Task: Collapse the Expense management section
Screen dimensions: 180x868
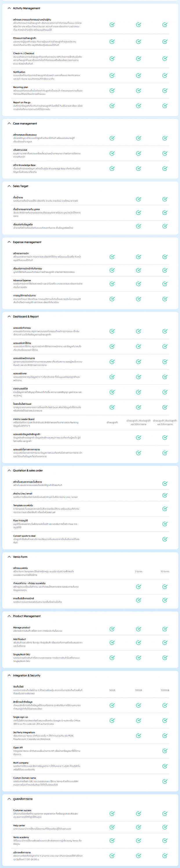Action: [9, 242]
